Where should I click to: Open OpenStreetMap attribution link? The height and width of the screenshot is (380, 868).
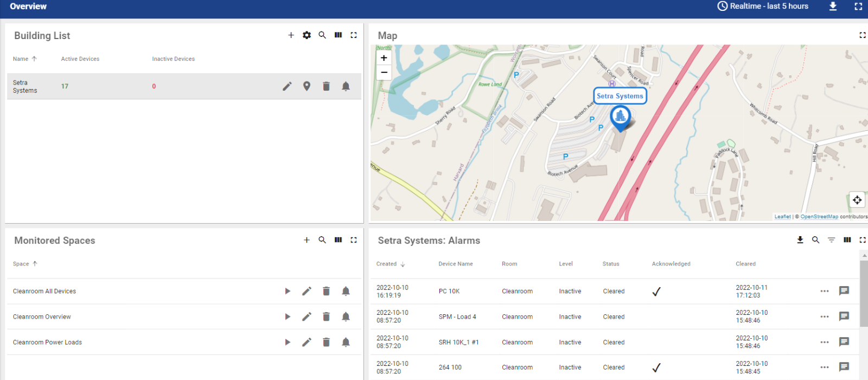819,217
